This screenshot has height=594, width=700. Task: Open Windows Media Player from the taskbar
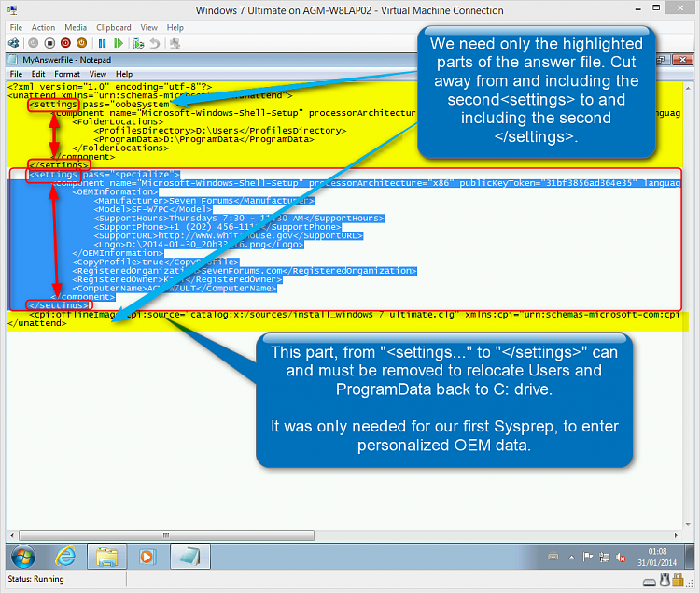(x=147, y=557)
